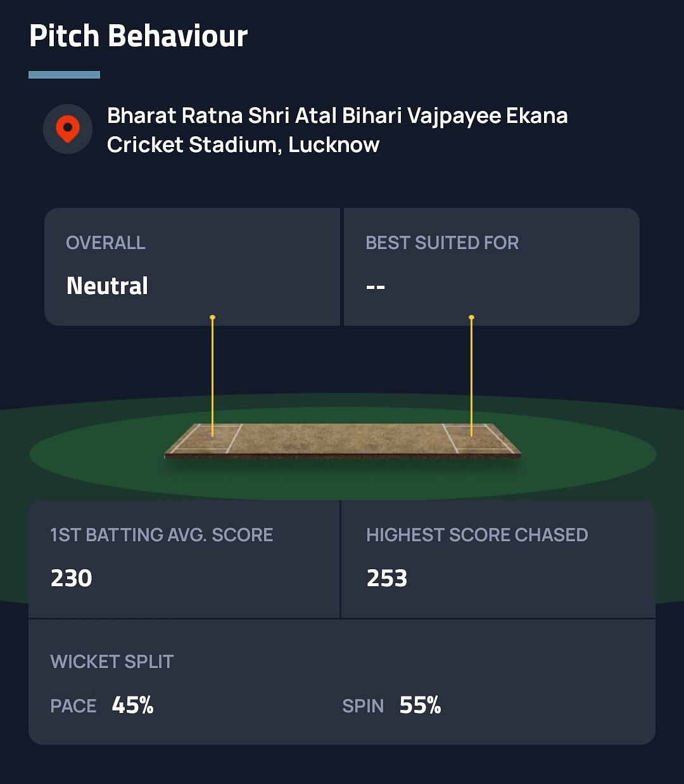Tap the 1st Batting Avg. Score card

pyautogui.click(x=184, y=558)
